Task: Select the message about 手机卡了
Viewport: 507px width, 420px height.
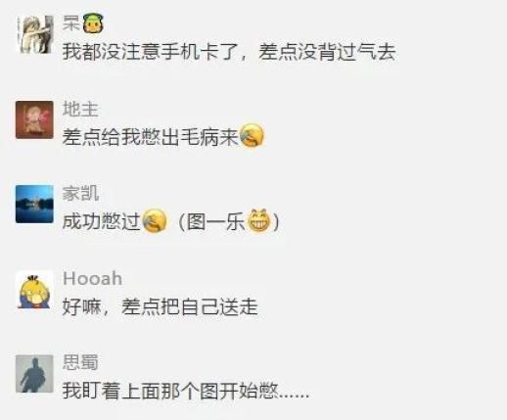Action: click(229, 52)
